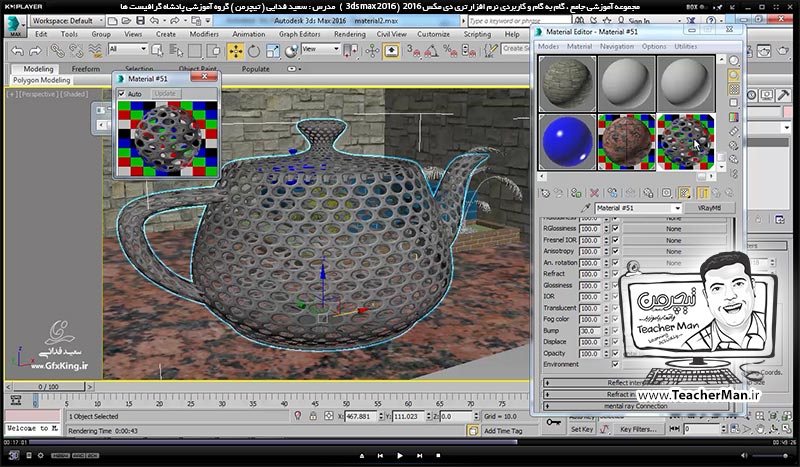800x467 pixels.
Task: Expand the Refract interpolation rollout
Action: (637, 395)
